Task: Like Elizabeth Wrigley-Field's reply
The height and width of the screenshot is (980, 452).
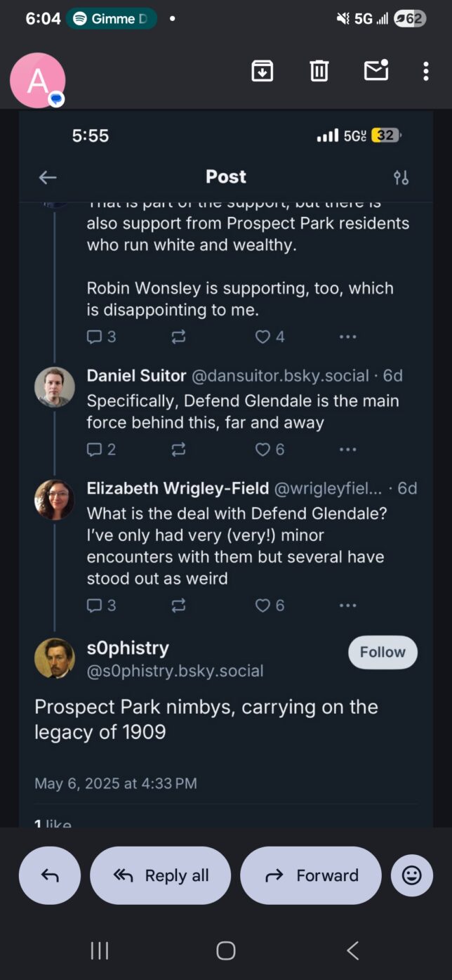Action: 263,606
